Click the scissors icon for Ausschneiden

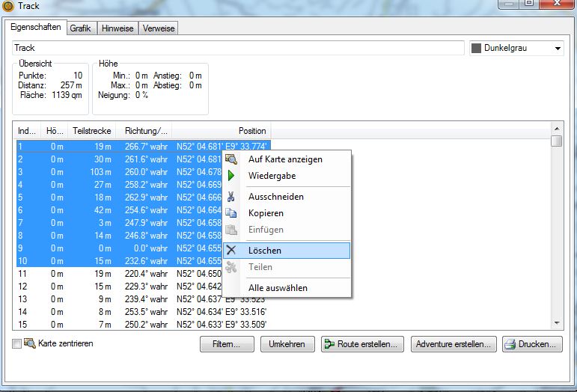(231, 197)
